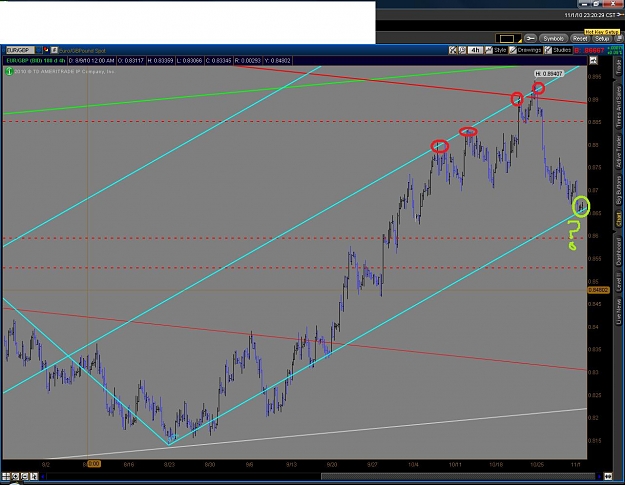
Task: Click the zoom-in icon at chart bottom-left
Action: [15, 476]
